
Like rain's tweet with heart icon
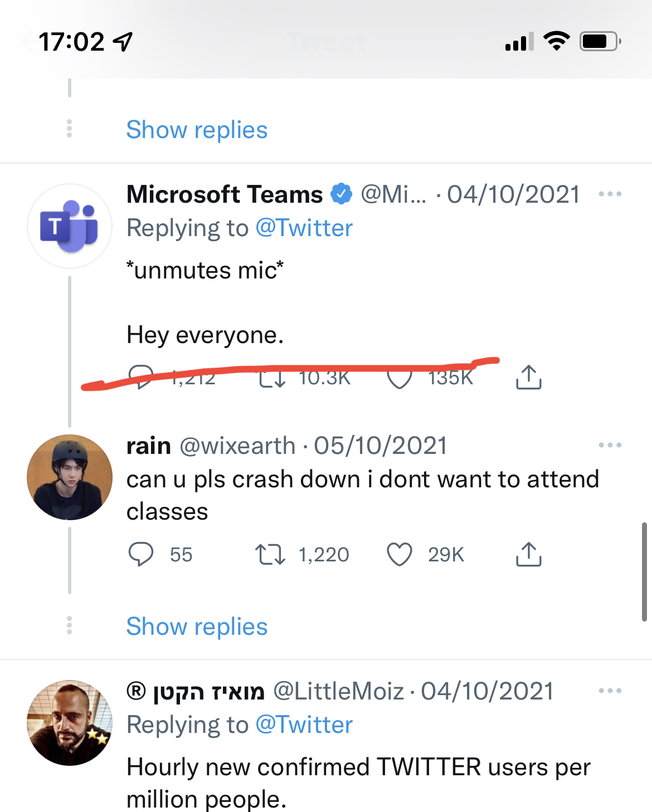(399, 555)
